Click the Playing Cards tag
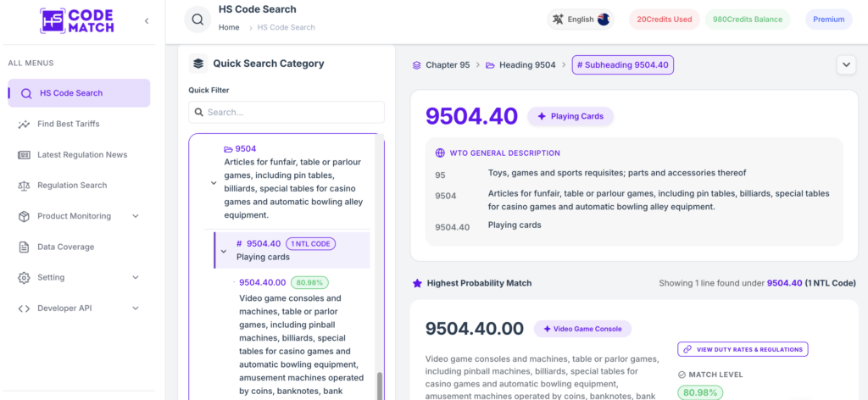Screen dimensions: 868x400 [x=570, y=116]
